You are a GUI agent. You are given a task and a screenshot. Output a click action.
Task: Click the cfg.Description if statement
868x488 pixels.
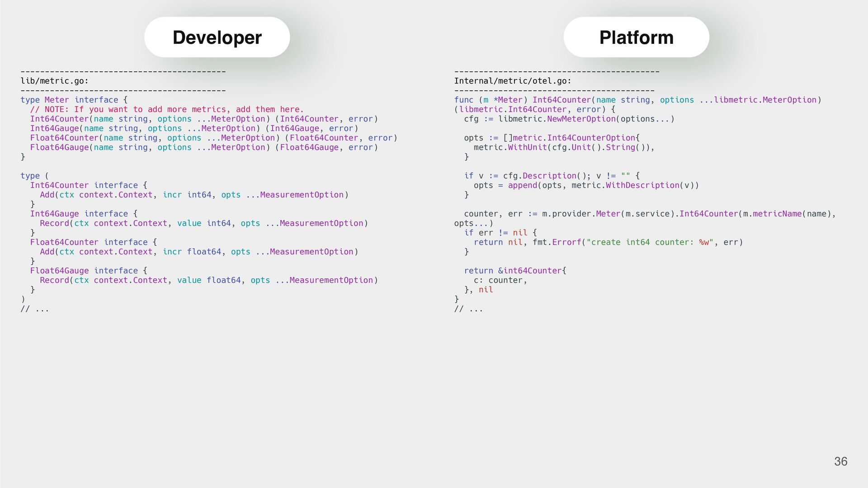[x=552, y=176]
